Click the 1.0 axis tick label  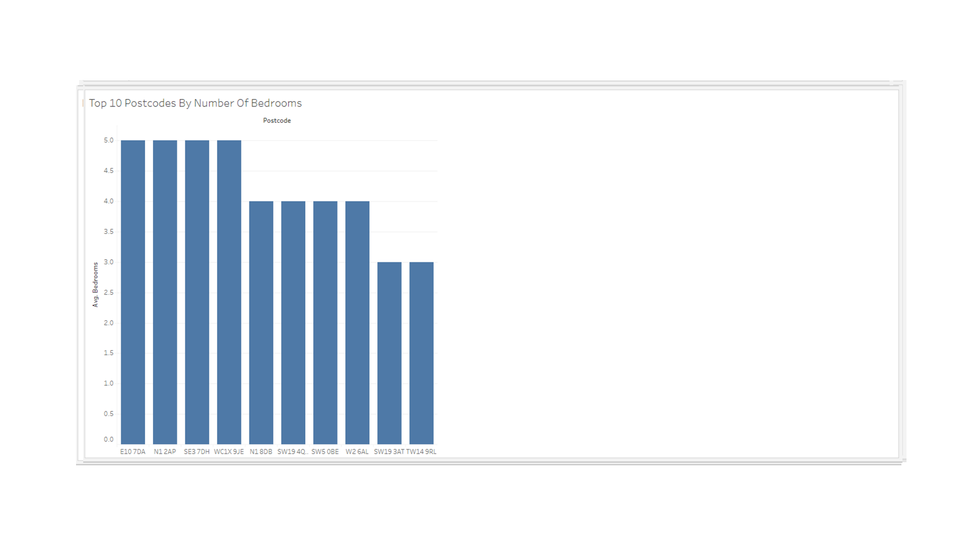click(x=109, y=384)
